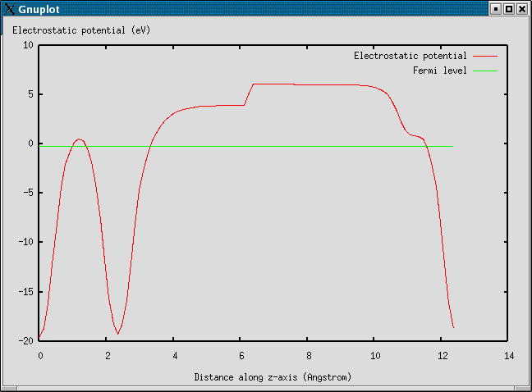Minimize the Gnuplot window
Image resolution: width=532 pixels, height=392 pixels.
point(495,8)
